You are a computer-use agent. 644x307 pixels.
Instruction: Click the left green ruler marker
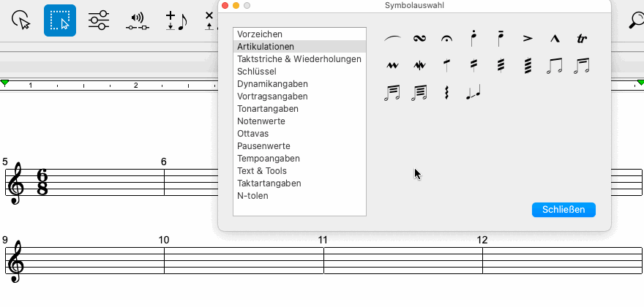pos(5,83)
